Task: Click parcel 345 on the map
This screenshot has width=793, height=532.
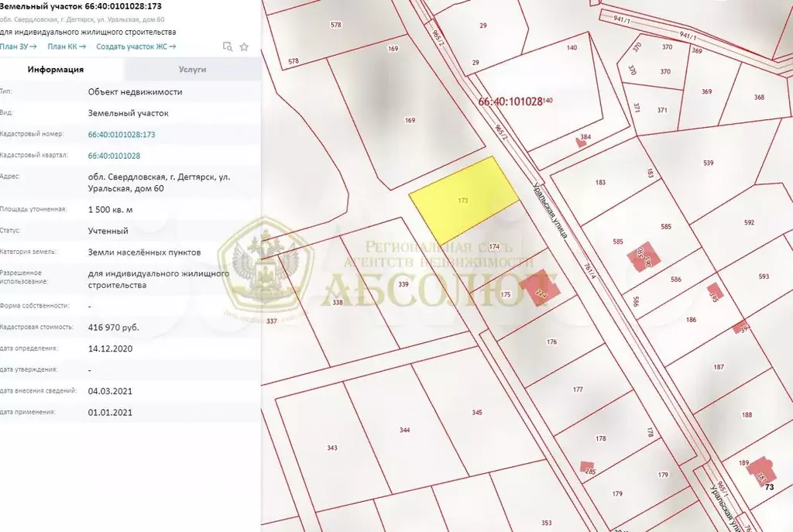Action: pyautogui.click(x=477, y=413)
